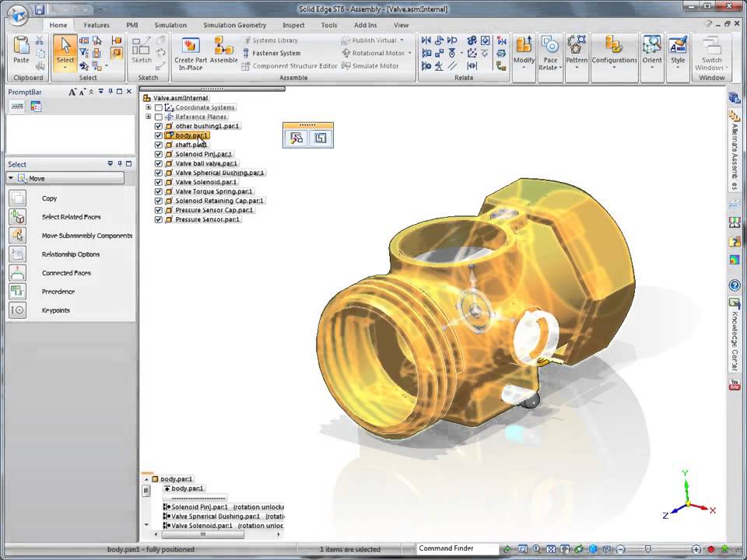This screenshot has width=747, height=560.
Task: Click the Keypoints icon
Action: point(18,310)
